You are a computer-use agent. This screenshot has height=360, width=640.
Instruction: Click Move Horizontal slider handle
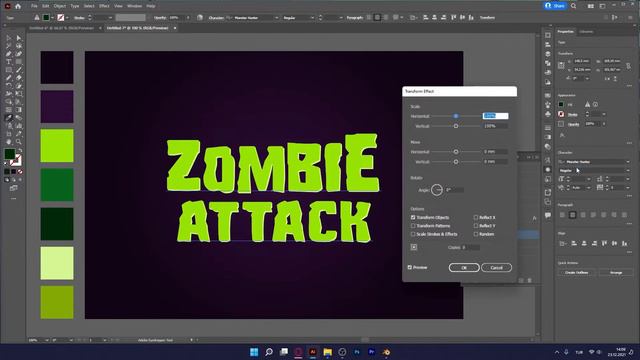click(456, 152)
